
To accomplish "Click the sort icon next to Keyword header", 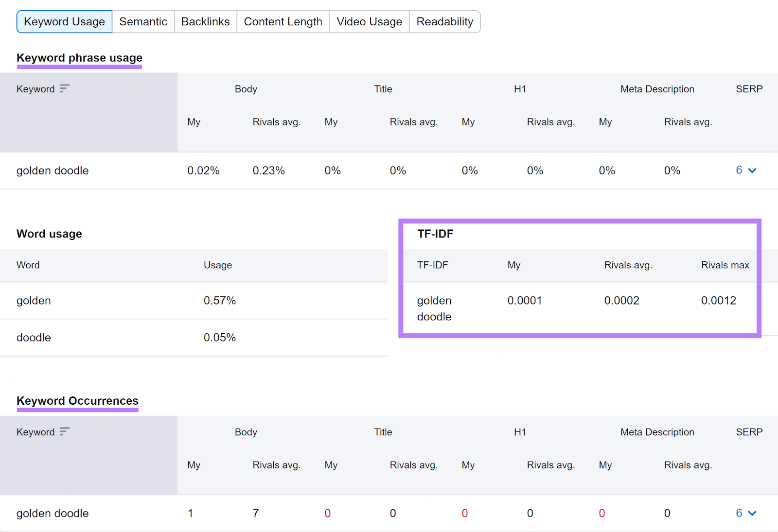I will [x=65, y=88].
